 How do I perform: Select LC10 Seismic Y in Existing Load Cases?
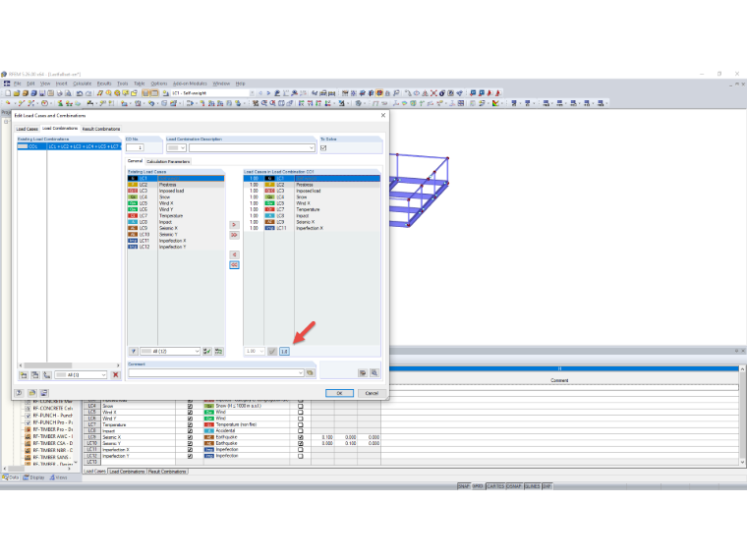(x=176, y=234)
